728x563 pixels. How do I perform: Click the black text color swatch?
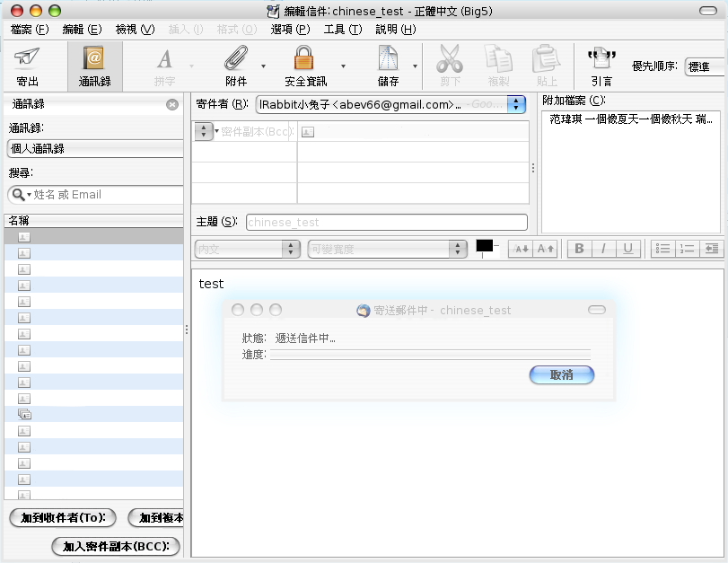485,246
